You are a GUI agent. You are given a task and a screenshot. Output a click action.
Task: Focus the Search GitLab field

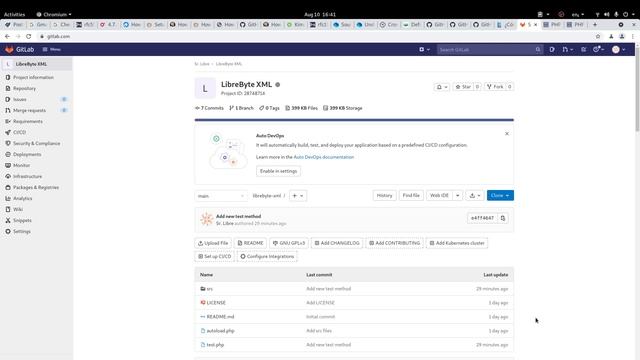click(x=490, y=49)
